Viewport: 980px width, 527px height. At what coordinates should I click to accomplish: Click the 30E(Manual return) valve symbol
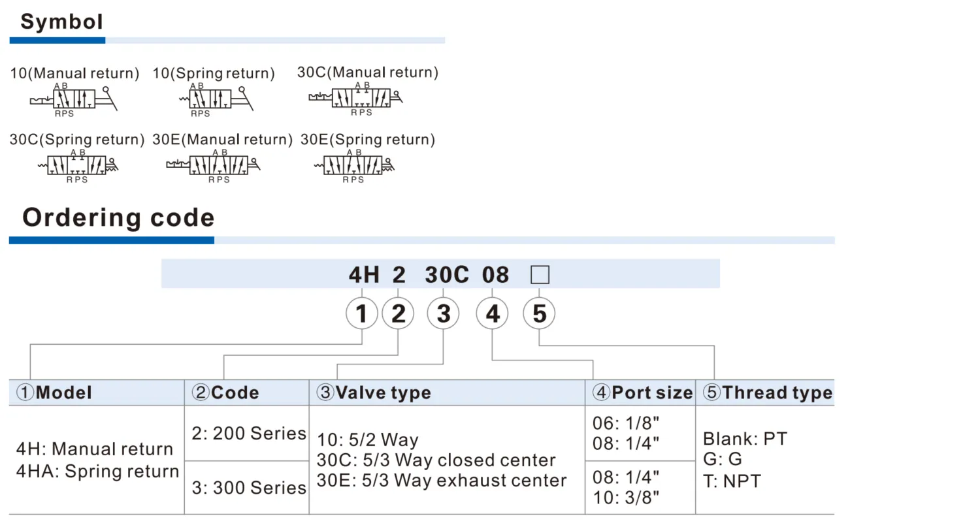[x=213, y=166]
